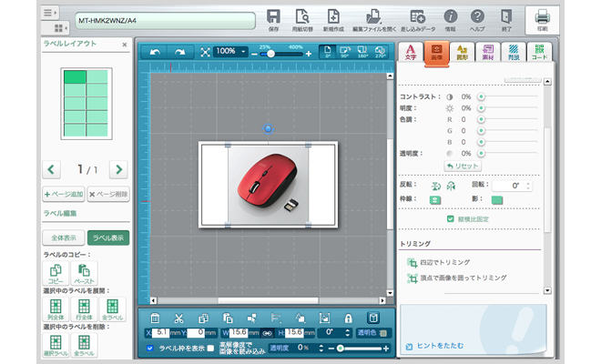Show 情報 info icon
601x364 pixels.
pyautogui.click(x=451, y=20)
